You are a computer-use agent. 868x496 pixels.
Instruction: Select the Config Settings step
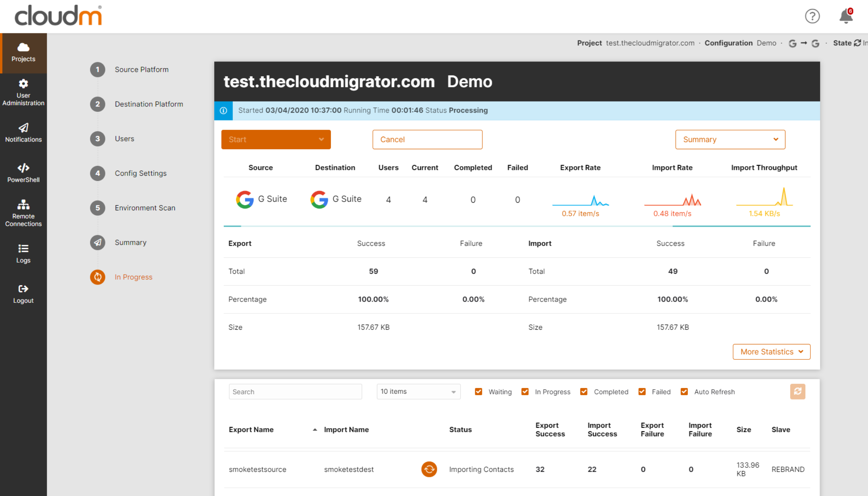[x=140, y=173]
